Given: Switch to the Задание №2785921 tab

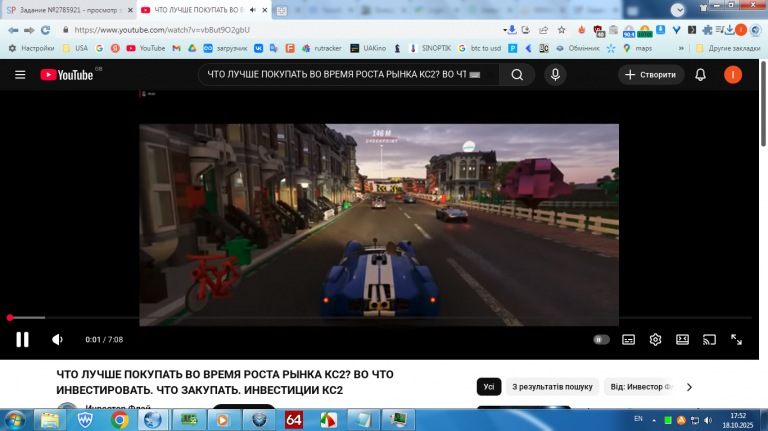Looking at the screenshot, I should pos(68,10).
